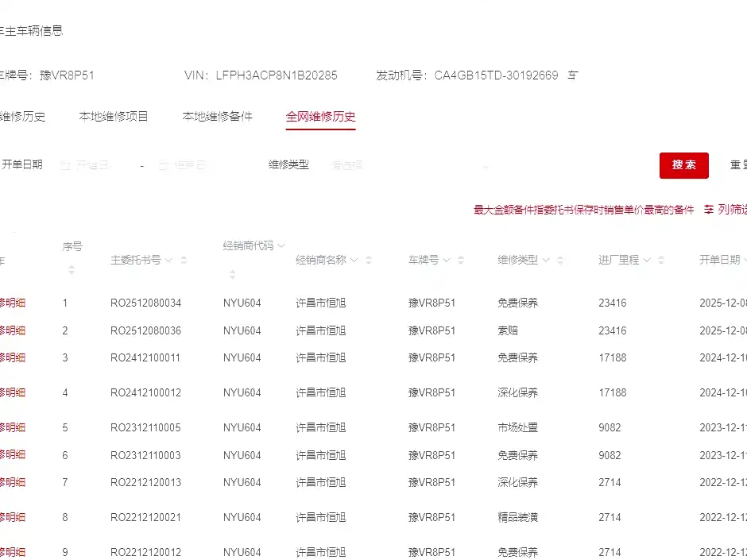Click sort arrows below 经销商代码 header
This screenshot has height=560, width=747.
tap(232, 275)
